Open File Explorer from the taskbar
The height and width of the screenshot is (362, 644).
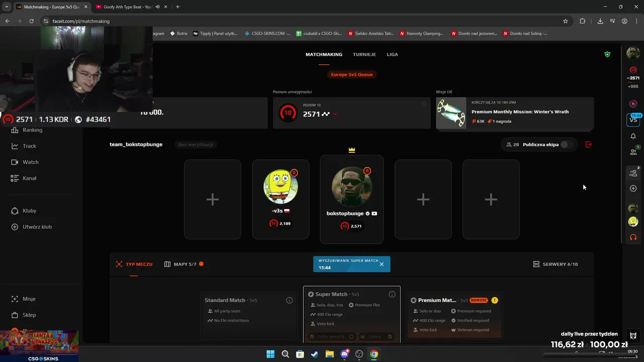pyautogui.click(x=330, y=354)
